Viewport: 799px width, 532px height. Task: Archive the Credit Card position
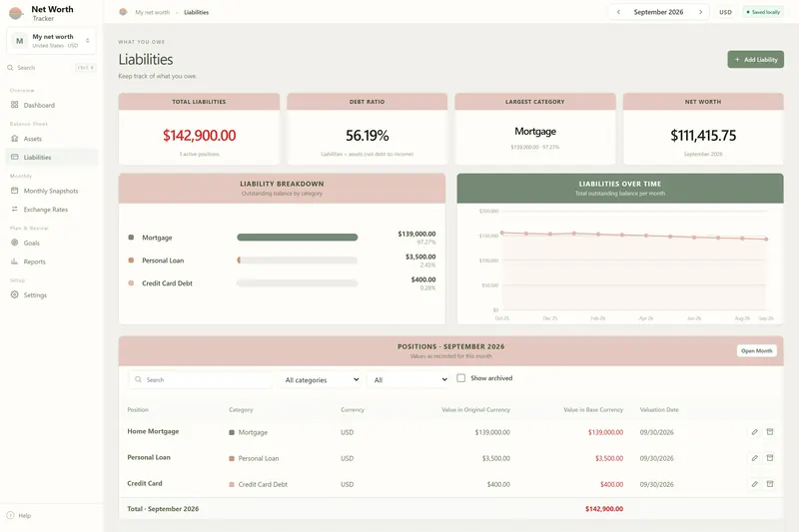pos(770,484)
